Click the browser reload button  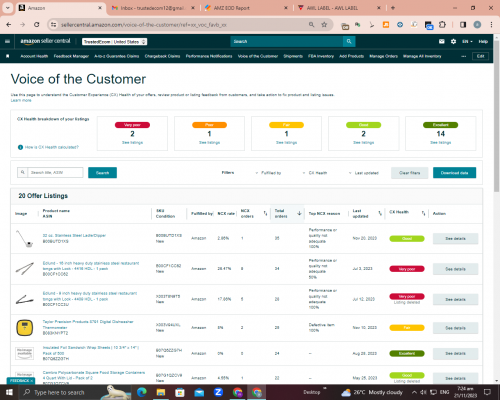pos(37,25)
